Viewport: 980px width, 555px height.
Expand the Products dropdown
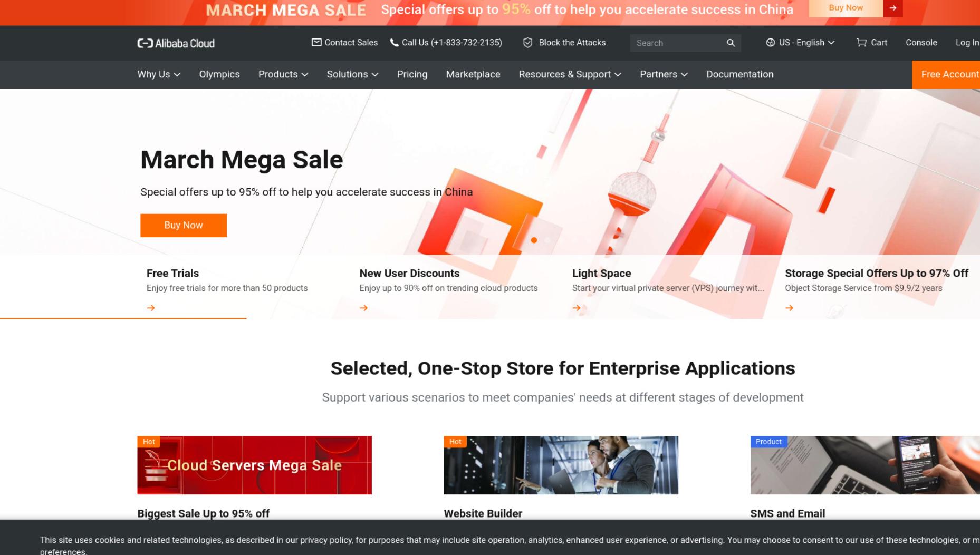click(283, 74)
